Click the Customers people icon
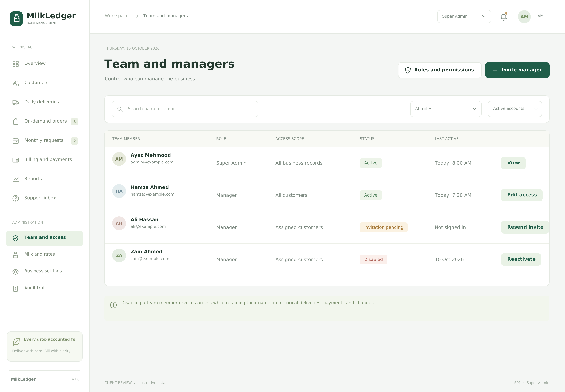Image resolution: width=565 pixels, height=392 pixels. click(x=16, y=83)
